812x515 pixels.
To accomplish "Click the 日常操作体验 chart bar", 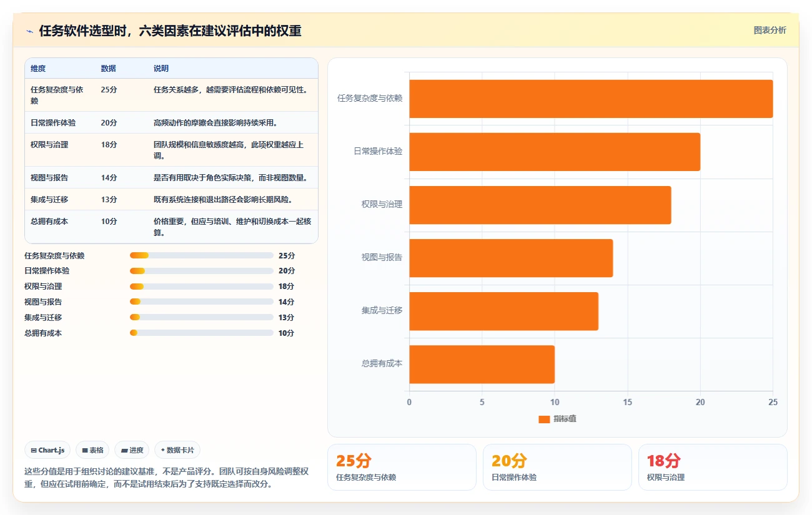I will pos(555,152).
